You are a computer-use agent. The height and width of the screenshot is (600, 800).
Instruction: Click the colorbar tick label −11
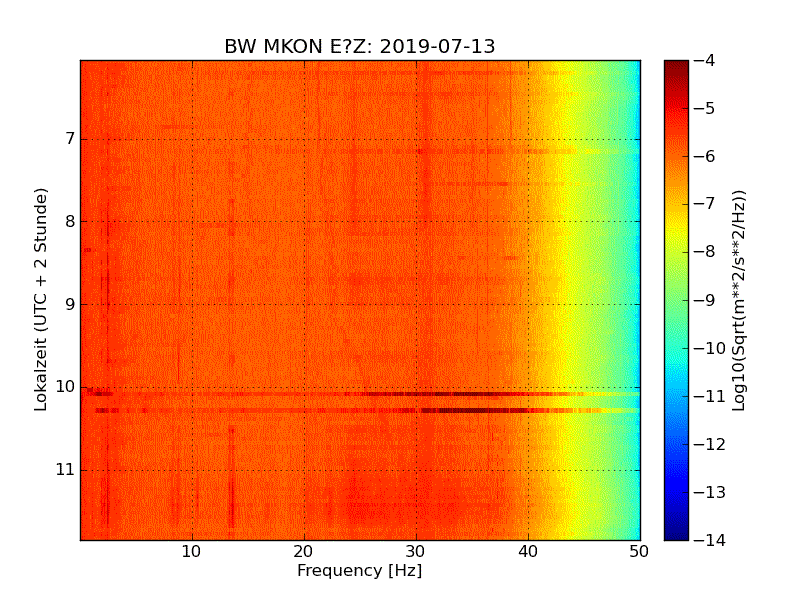click(x=710, y=396)
